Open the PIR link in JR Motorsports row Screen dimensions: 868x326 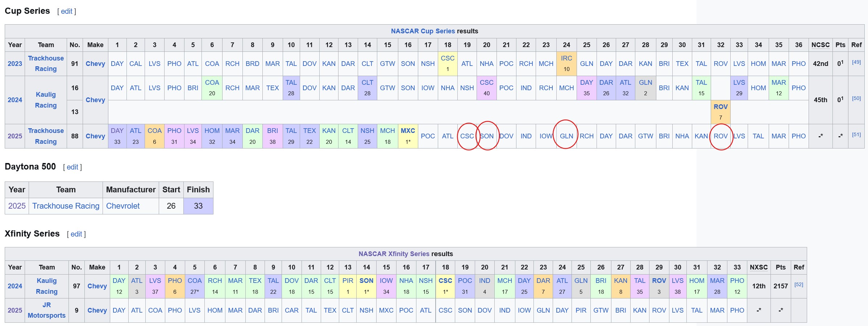(x=581, y=310)
